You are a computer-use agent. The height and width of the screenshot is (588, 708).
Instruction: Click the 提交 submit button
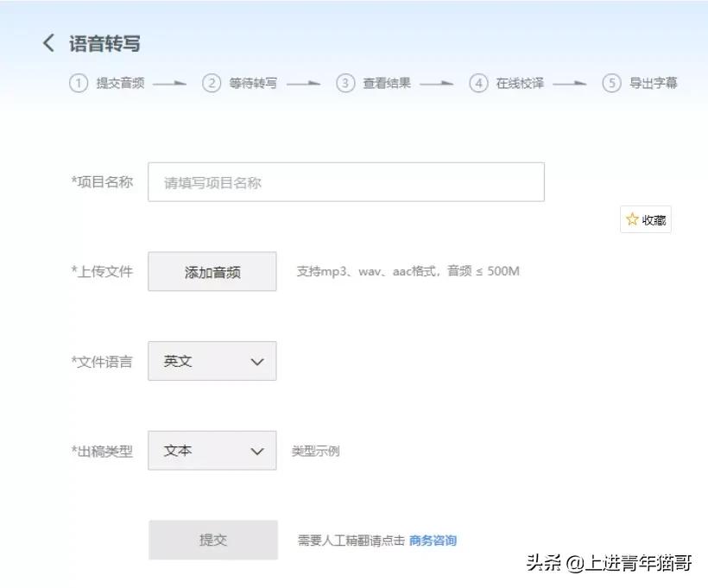(212, 540)
